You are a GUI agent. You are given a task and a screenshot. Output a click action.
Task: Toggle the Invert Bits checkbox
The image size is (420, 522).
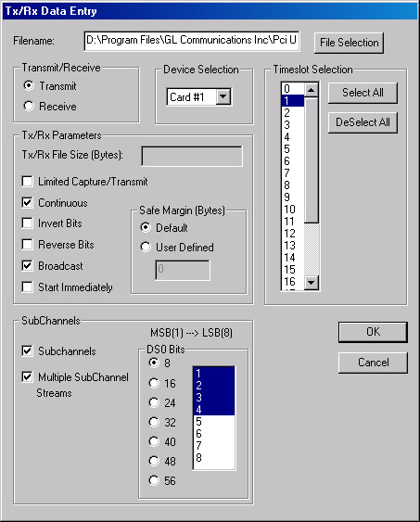click(x=27, y=223)
